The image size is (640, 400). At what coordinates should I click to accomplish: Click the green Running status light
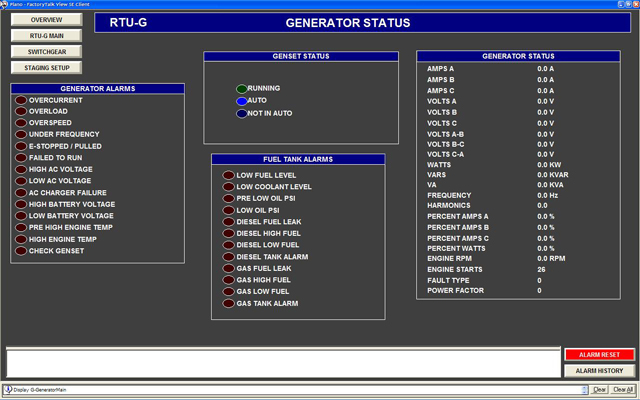[x=241, y=89]
